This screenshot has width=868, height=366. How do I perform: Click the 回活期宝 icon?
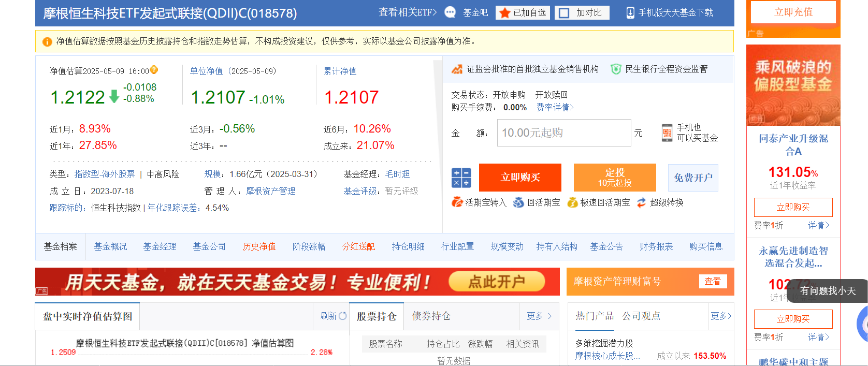point(518,202)
